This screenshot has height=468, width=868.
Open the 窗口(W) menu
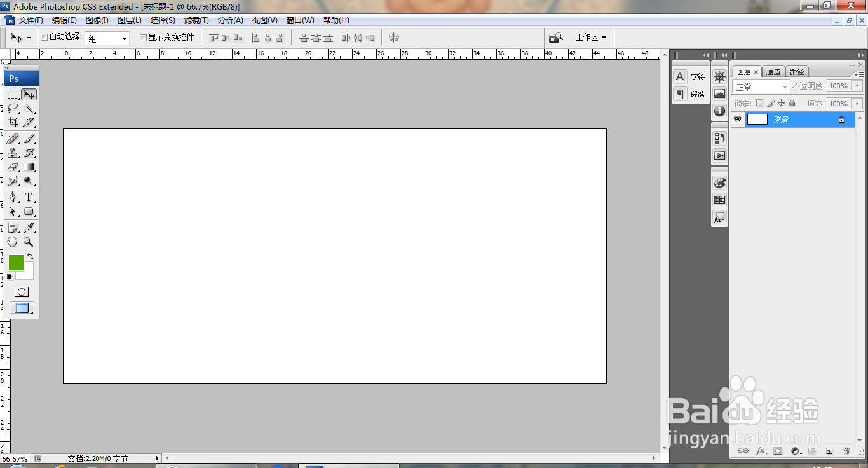pyautogui.click(x=300, y=20)
